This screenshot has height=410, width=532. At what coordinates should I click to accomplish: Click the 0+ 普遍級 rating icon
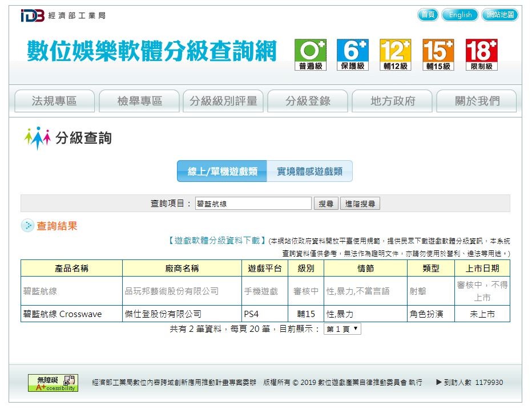click(310, 55)
